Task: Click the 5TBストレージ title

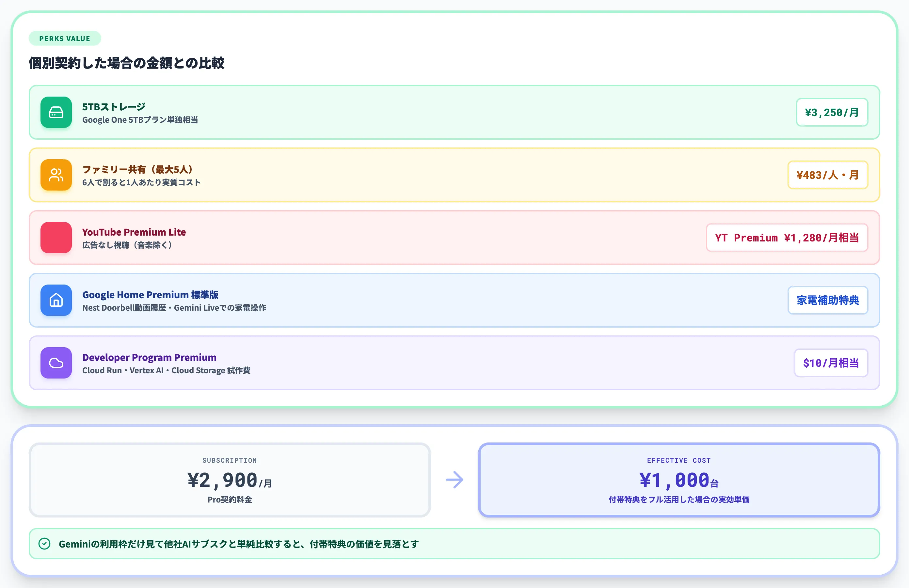Action: (114, 107)
